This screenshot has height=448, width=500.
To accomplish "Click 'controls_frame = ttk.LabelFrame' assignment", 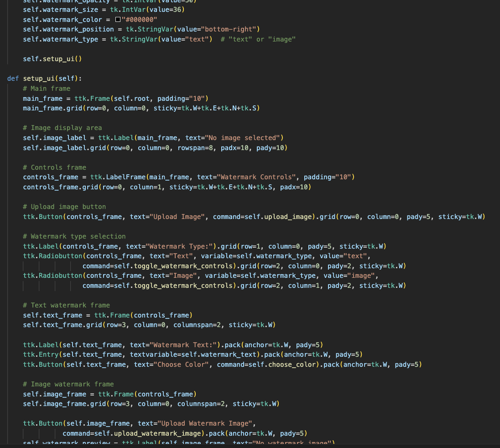I will 189,177.
